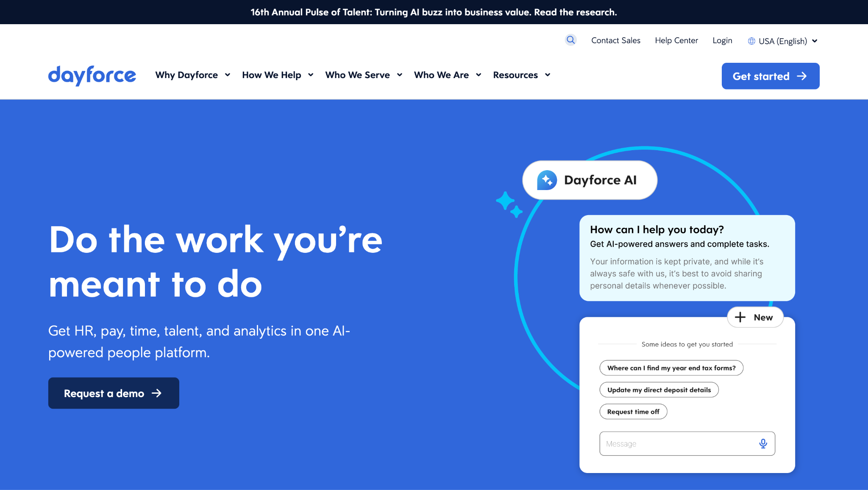Open the How We Help menu
The width and height of the screenshot is (868, 490).
coord(272,75)
